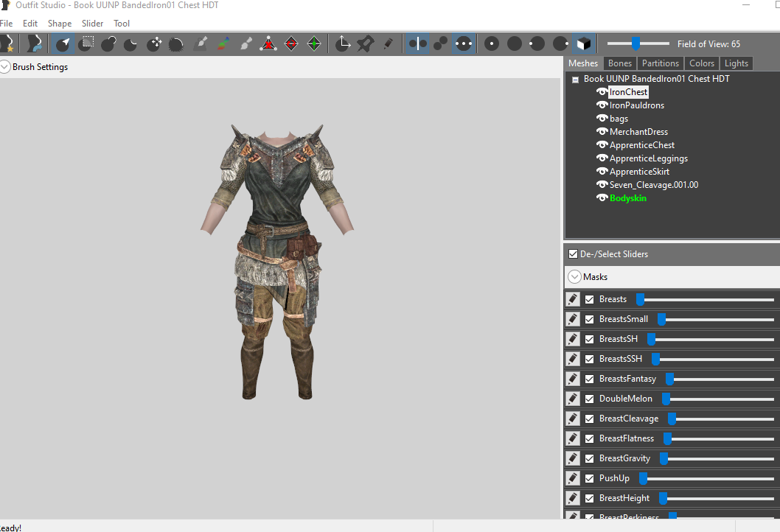The image size is (780, 532).
Task: Click the BreastFlatness slider handle
Action: 668,438
